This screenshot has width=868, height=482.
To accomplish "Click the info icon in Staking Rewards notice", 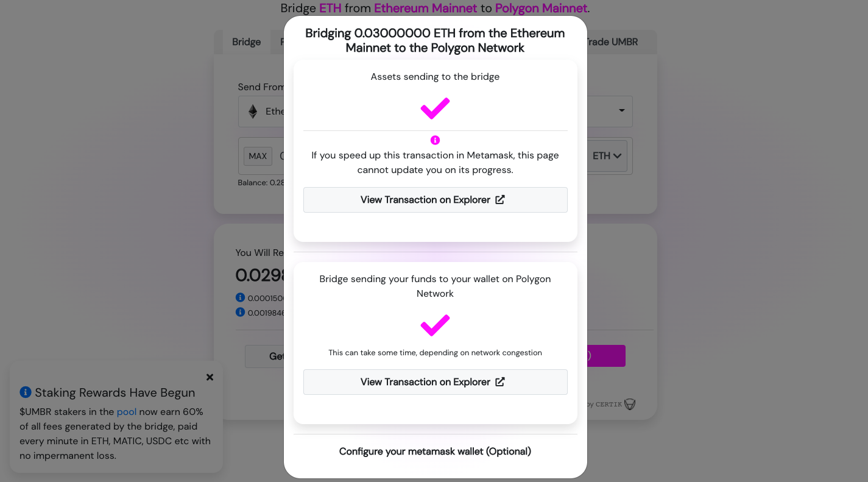I will click(x=26, y=392).
